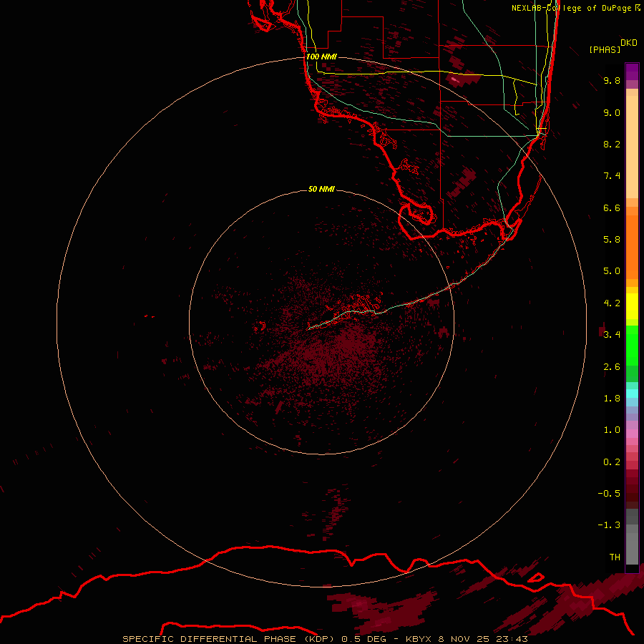Viewport: 644px width, 644px height.
Task: Click the purple band atop the color scale
Action: (x=632, y=72)
